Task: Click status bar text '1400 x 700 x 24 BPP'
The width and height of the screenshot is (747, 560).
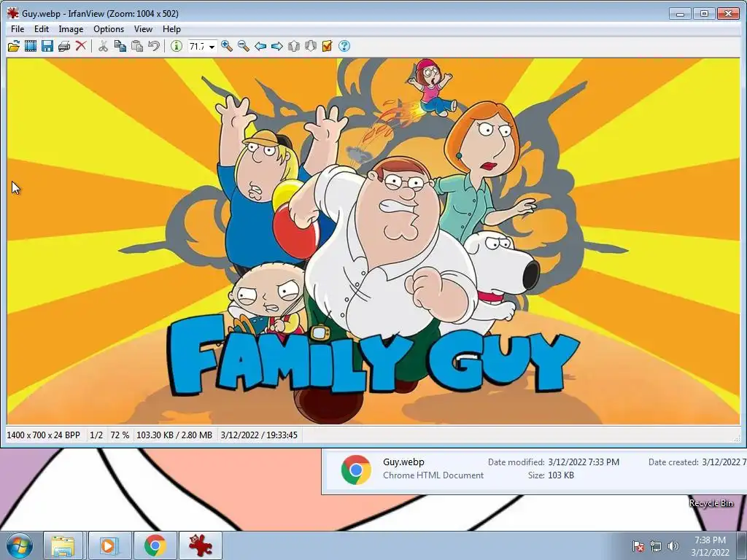Action: (43, 435)
